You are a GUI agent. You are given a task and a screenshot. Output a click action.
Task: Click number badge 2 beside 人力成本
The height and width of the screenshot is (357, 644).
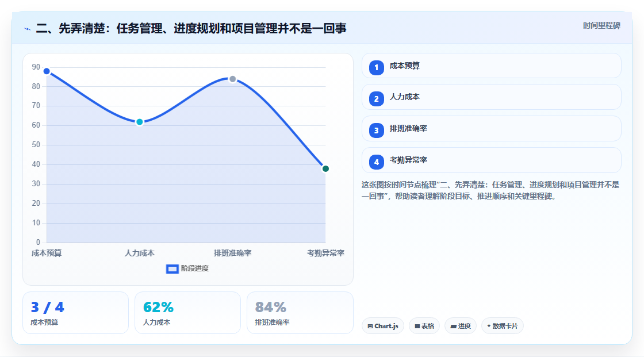click(x=376, y=99)
